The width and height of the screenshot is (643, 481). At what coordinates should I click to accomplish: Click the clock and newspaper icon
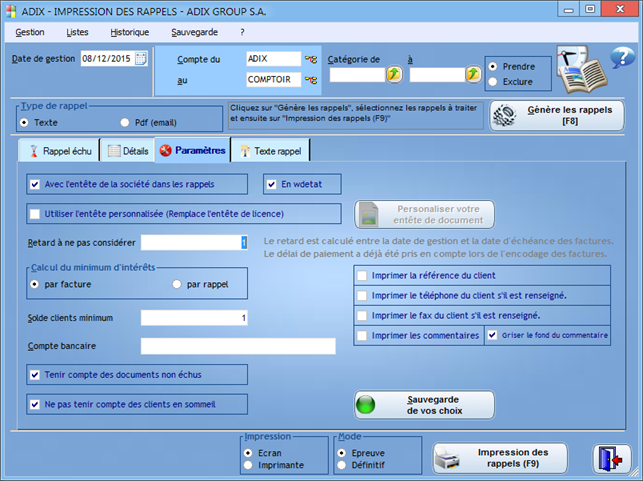pyautogui.click(x=580, y=70)
